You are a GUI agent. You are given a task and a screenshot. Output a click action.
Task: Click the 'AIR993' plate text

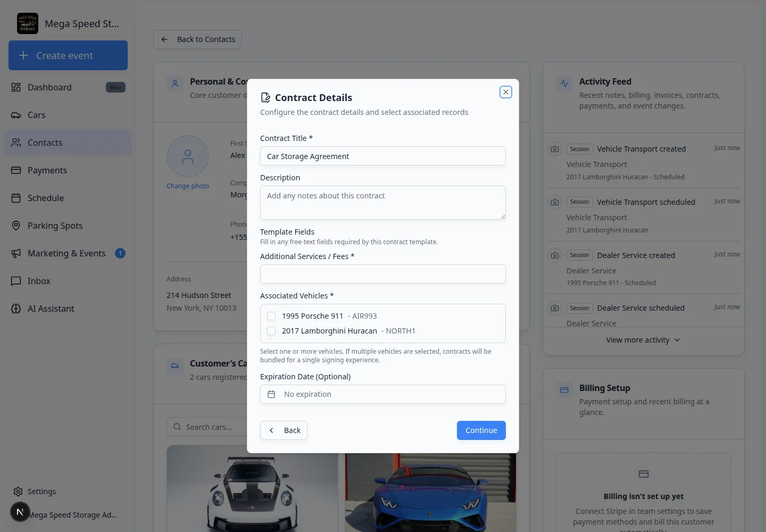364,316
